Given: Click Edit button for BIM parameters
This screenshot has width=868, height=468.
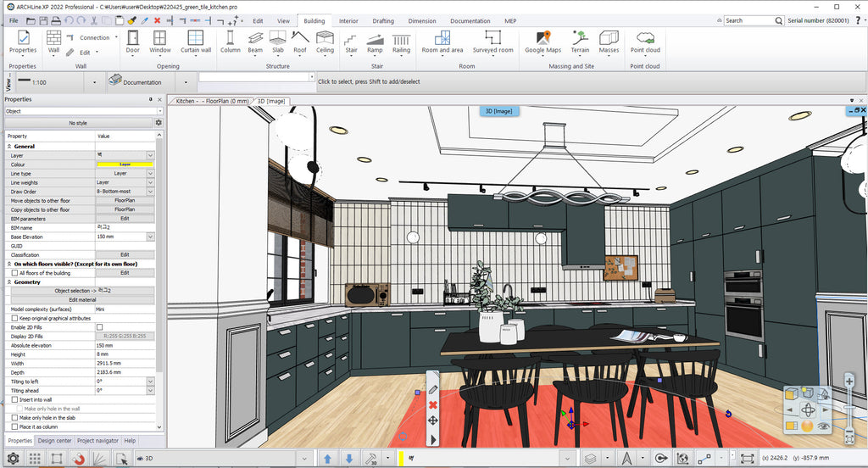Looking at the screenshot, I should 125,219.
